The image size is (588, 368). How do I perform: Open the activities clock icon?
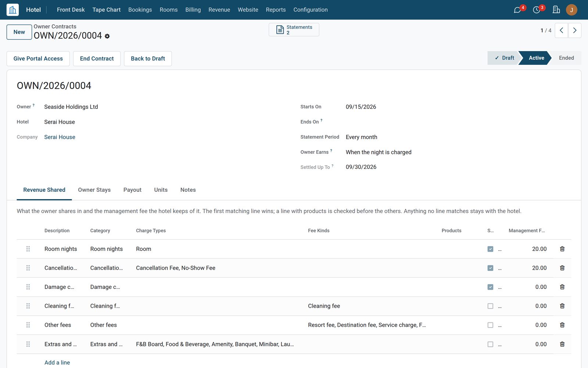point(537,10)
